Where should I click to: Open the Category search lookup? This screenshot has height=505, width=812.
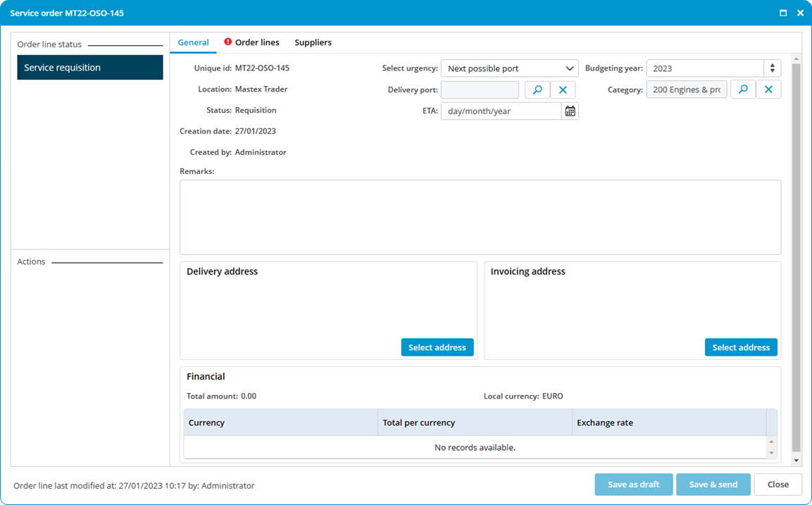point(743,89)
